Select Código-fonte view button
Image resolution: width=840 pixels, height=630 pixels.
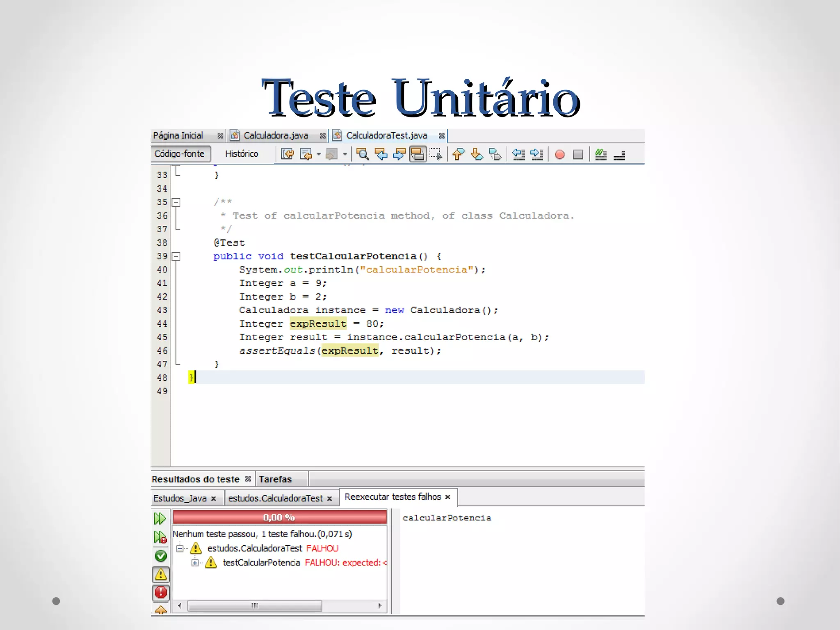pyautogui.click(x=180, y=154)
